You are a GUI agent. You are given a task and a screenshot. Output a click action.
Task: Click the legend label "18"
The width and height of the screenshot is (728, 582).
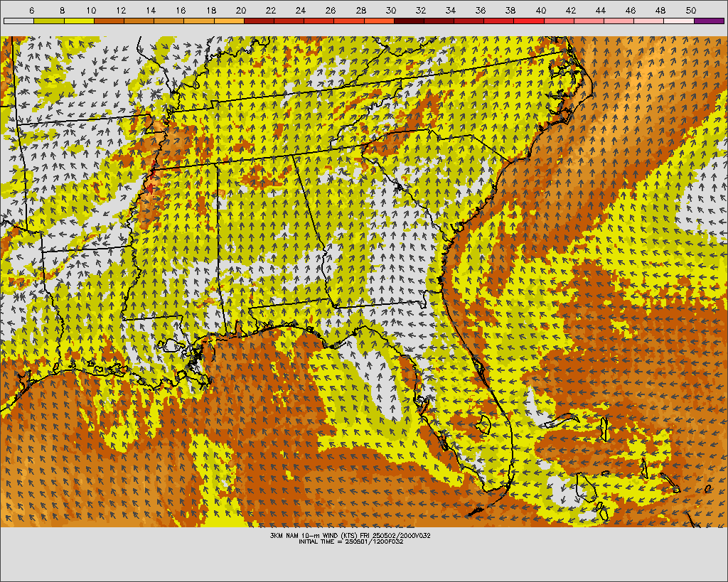[210, 10]
